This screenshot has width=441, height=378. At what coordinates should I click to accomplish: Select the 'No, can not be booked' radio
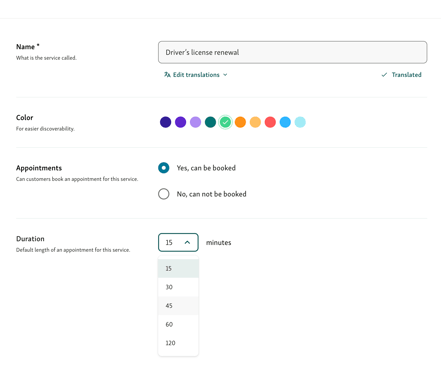coord(164,194)
